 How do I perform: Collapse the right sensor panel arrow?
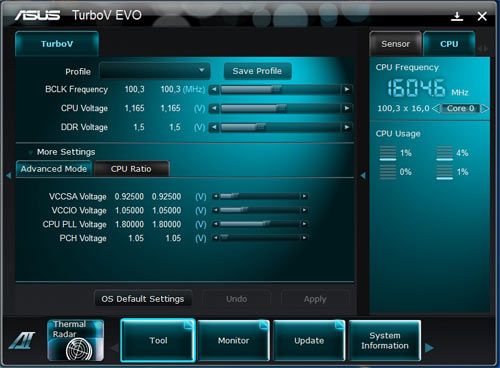click(363, 175)
